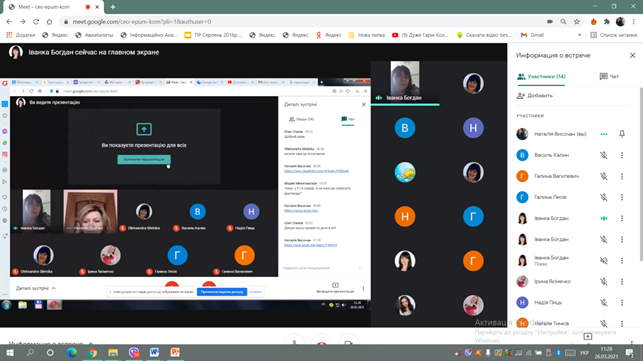This screenshot has height=361, width=643.
Task: Launch Microsoft Edge from taskbar
Action: click(x=72, y=352)
